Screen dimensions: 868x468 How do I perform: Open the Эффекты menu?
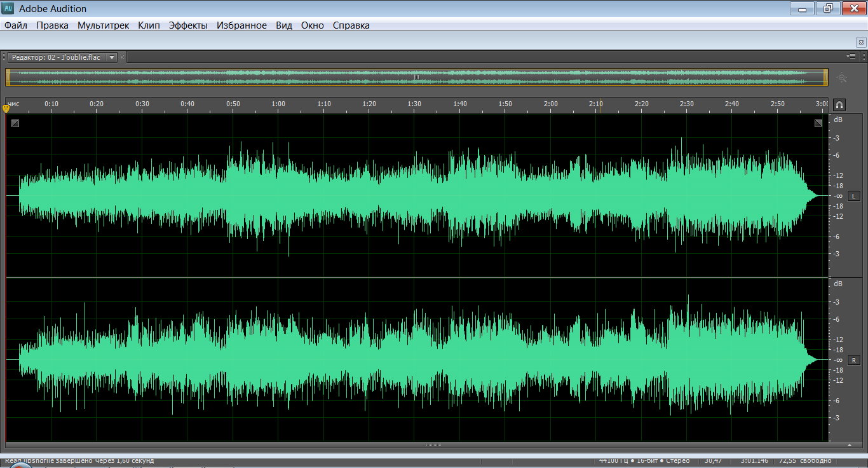(188, 25)
